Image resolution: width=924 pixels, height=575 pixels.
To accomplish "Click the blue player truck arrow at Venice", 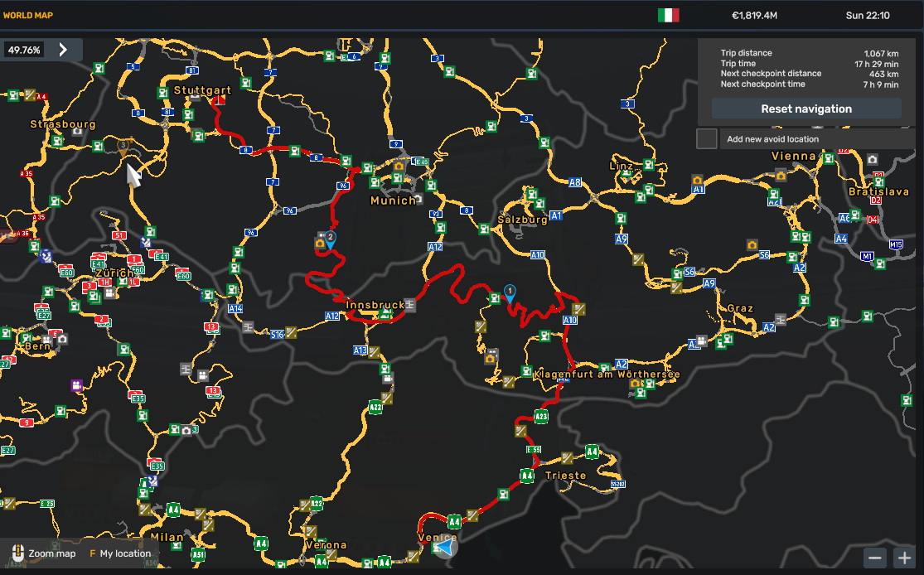I will [445, 547].
